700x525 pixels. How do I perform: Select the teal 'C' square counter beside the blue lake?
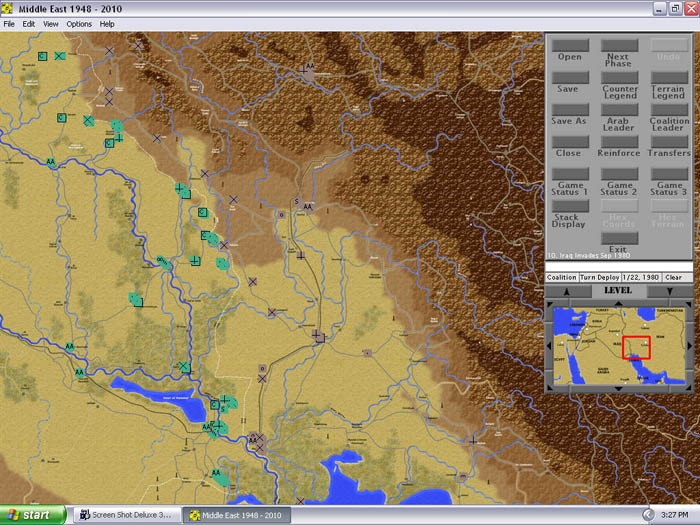click(x=215, y=405)
